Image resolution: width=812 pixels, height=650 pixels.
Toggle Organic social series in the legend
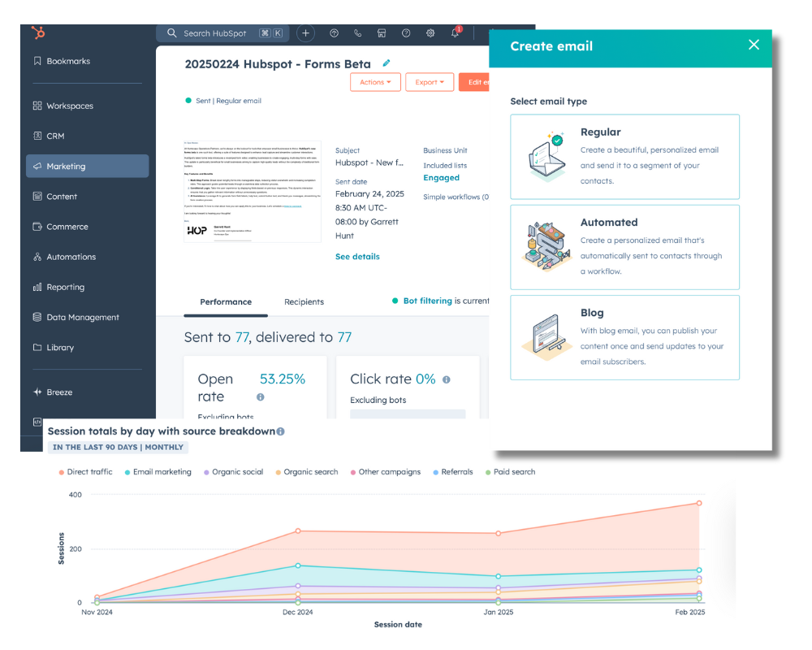[234, 472]
